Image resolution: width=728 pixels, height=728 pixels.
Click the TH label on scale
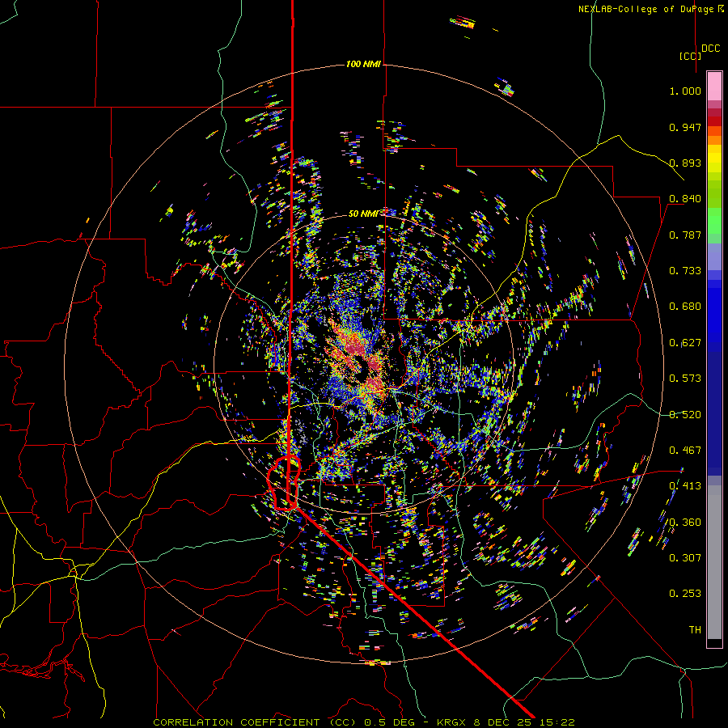pos(695,630)
